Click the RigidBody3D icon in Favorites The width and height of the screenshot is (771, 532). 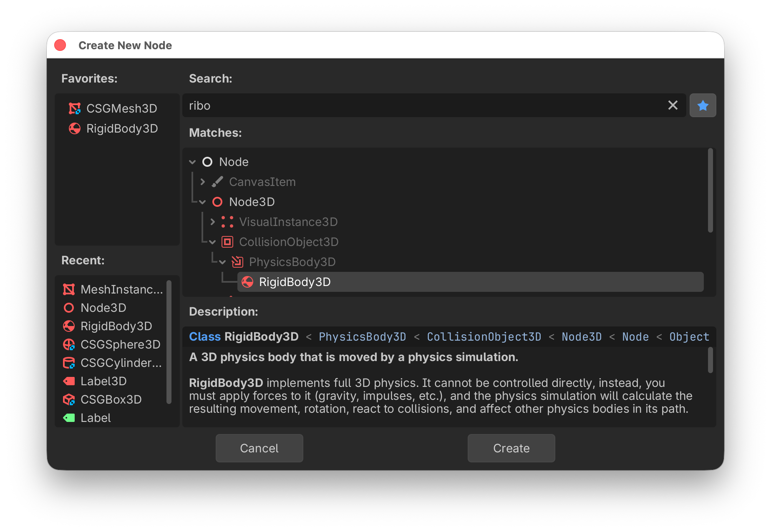(74, 128)
